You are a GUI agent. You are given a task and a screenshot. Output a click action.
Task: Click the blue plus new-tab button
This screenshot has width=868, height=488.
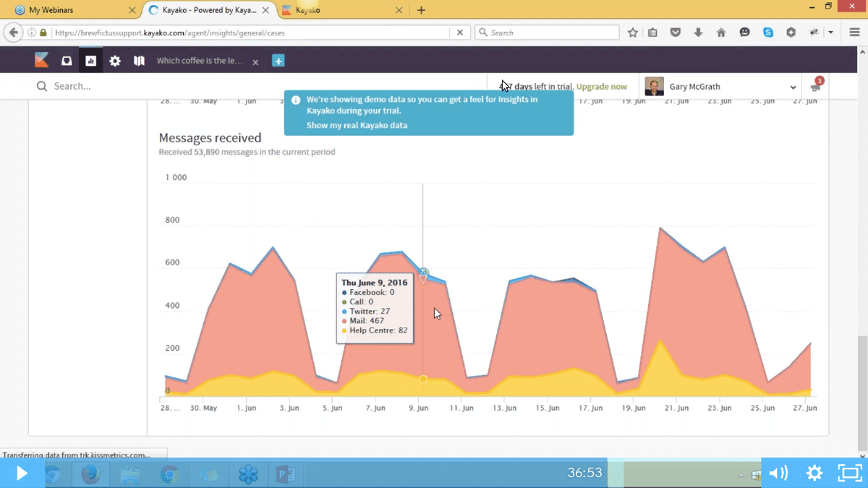[278, 61]
